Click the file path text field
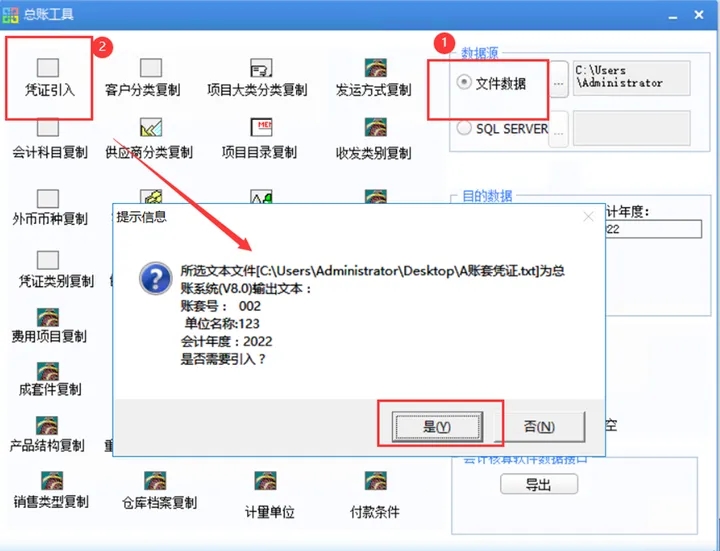Viewport: 720px width, 551px height. coord(631,78)
